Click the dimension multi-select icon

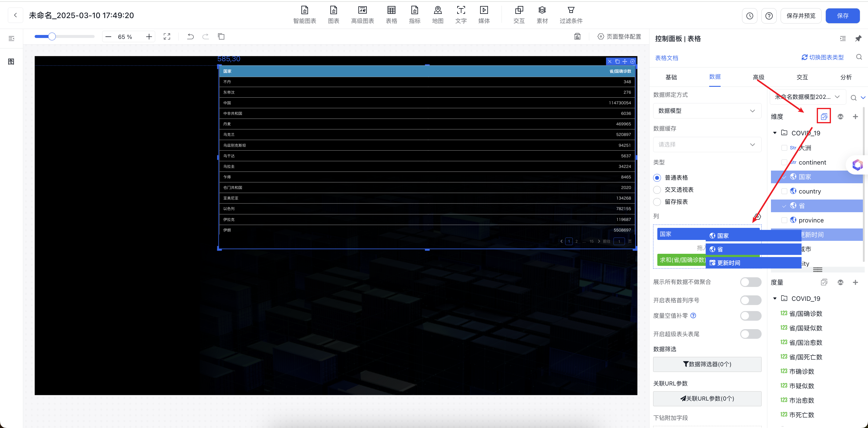click(824, 117)
